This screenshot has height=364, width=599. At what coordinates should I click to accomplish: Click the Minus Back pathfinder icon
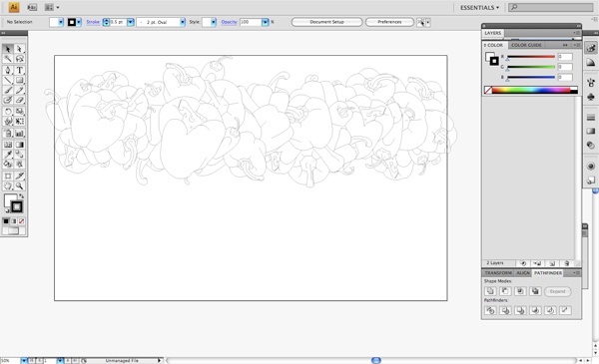tap(565, 310)
